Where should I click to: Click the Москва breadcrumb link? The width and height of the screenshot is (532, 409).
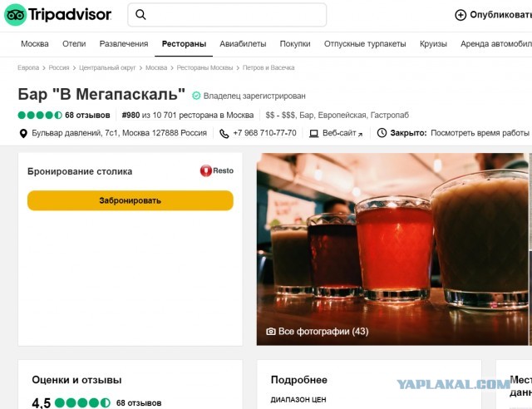point(156,67)
